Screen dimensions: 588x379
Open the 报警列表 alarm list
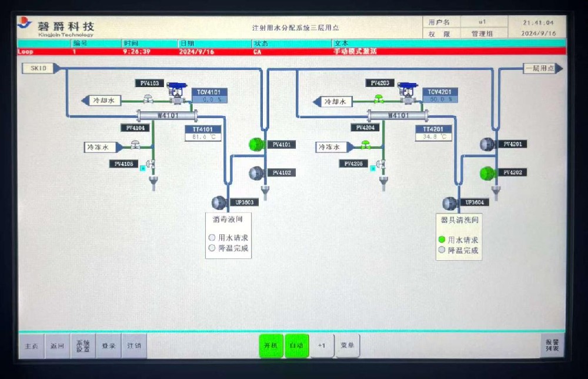pyautogui.click(x=552, y=345)
